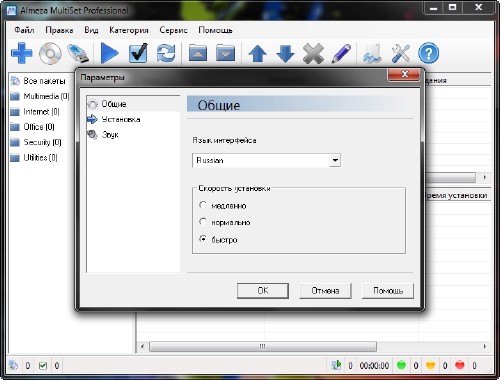Click the checkmark toolbar icon
500x380 pixels.
coord(138,53)
